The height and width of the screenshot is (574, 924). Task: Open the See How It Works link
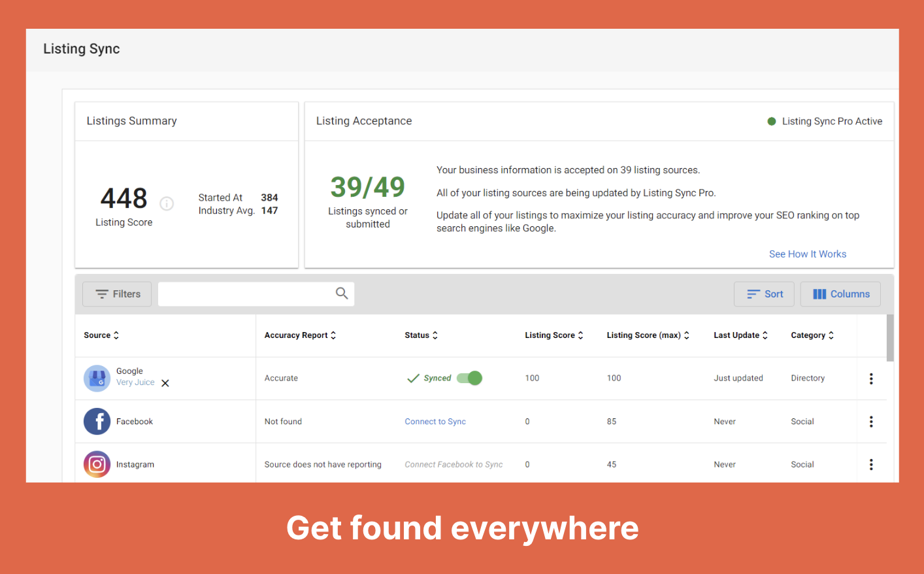[807, 254]
